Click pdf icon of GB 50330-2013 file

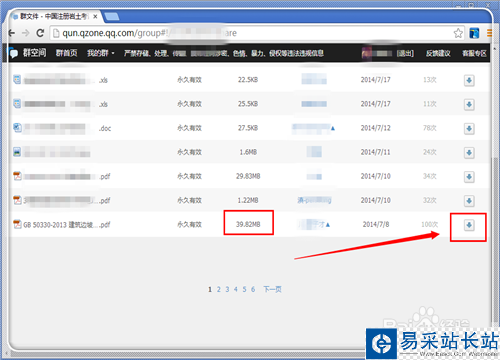click(17, 224)
